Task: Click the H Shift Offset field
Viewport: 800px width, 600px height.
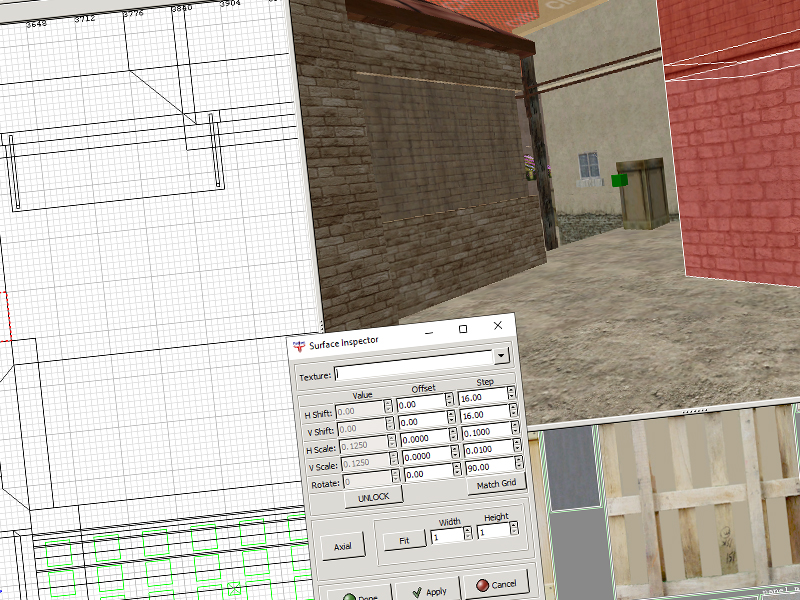Action: 420,405
